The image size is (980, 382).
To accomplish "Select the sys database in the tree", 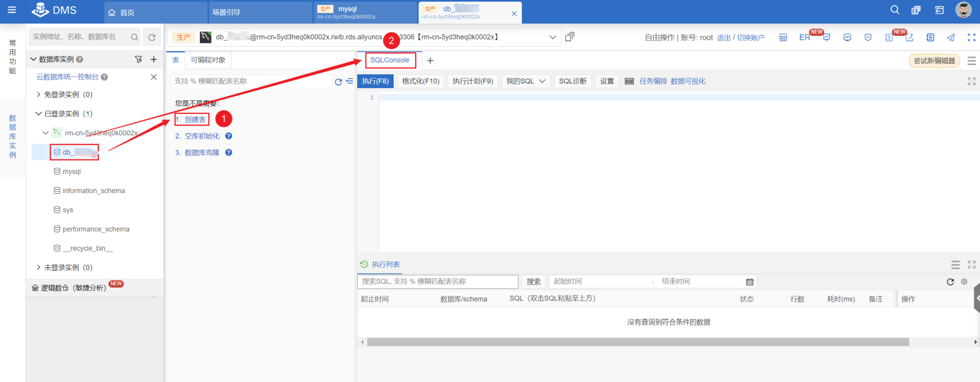I will point(68,210).
